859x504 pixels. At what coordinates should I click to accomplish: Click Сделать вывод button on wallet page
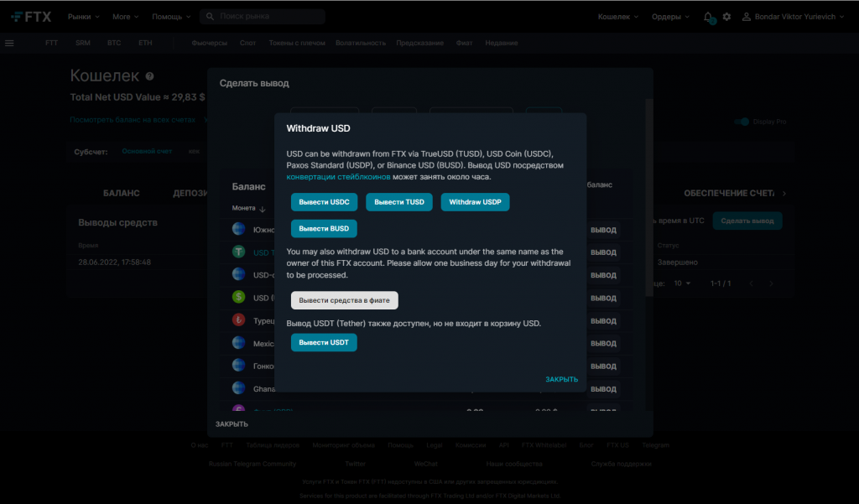tap(747, 221)
